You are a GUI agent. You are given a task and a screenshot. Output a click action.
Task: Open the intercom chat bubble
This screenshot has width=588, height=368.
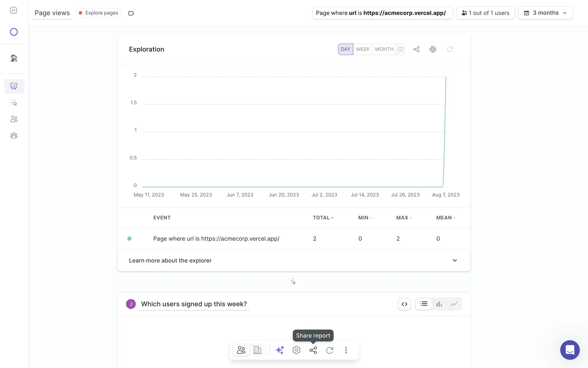coord(570,350)
